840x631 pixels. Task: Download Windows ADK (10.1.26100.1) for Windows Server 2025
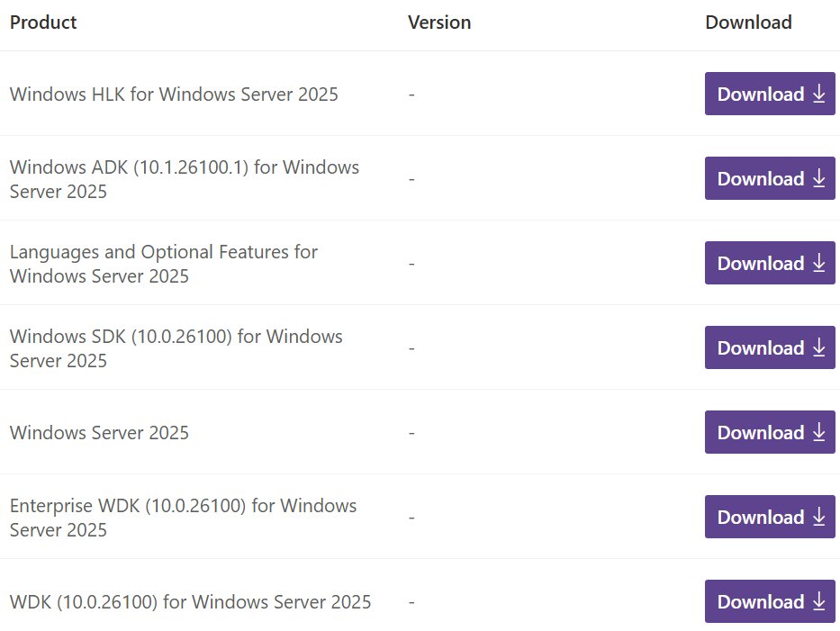click(x=770, y=178)
